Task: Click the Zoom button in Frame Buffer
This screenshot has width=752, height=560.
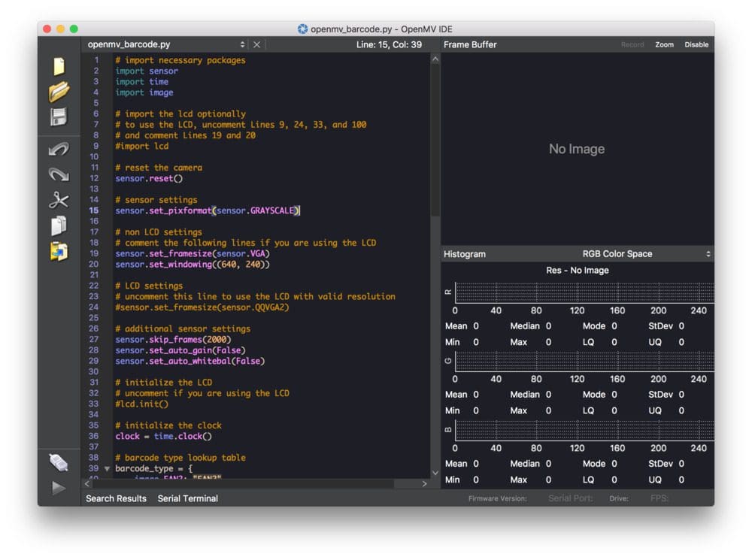Action: 665,44
